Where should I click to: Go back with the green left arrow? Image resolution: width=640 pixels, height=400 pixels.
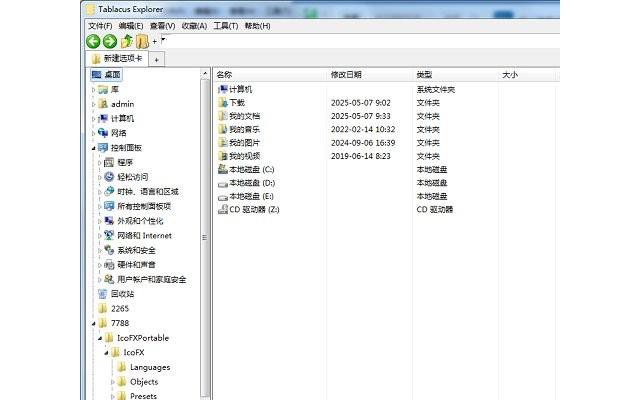pos(93,41)
